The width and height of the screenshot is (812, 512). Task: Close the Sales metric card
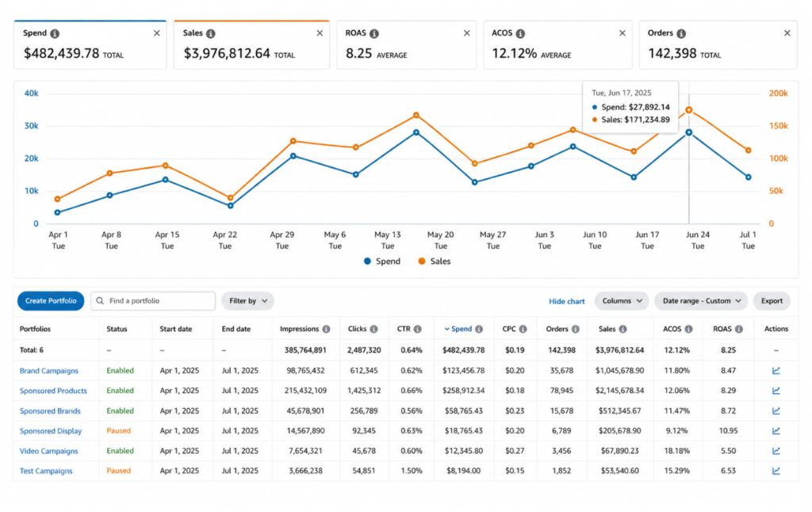[x=320, y=33]
